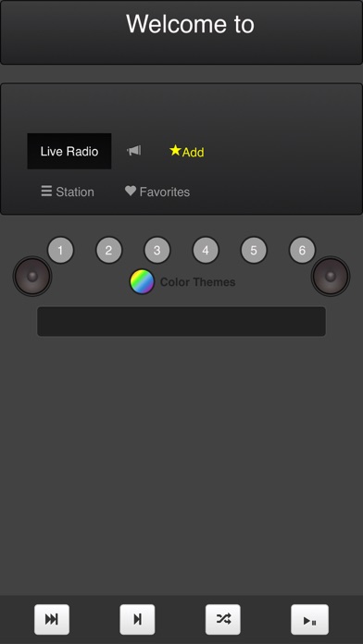Click the left speaker icon

pyautogui.click(x=32, y=277)
